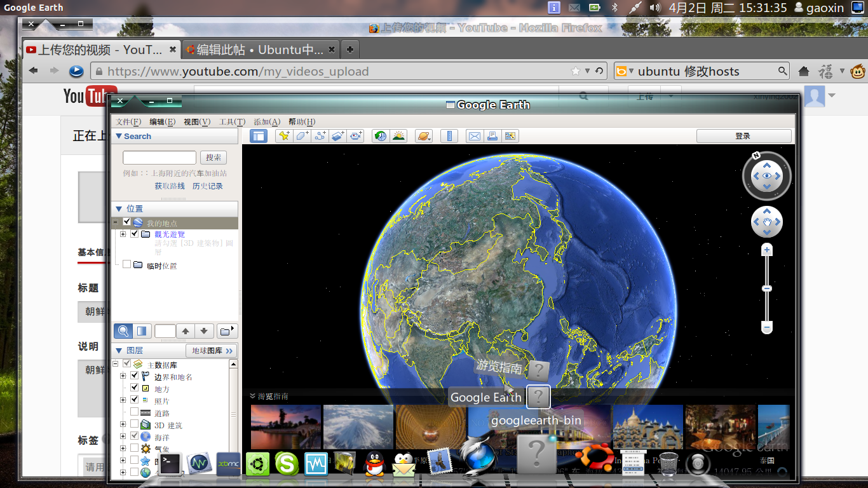This screenshot has width=868, height=488.
Task: Toggle the 边界和地名 layer checkbox
Action: coord(135,376)
